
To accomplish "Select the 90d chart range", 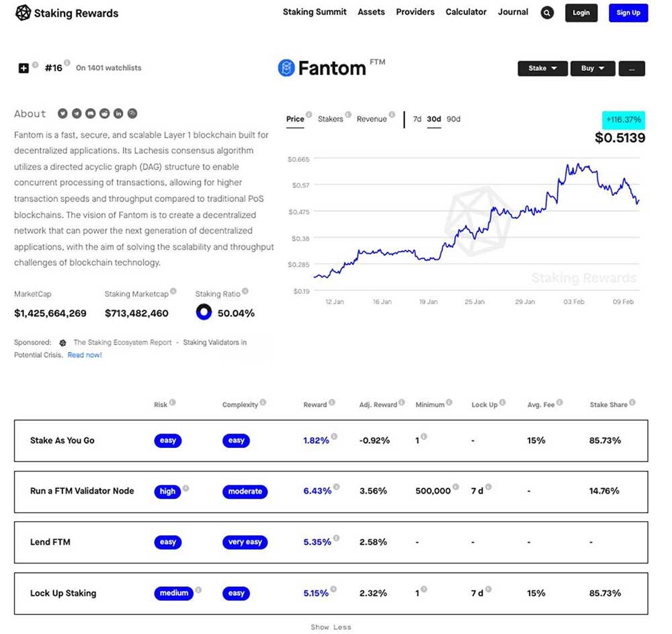I will coord(454,119).
